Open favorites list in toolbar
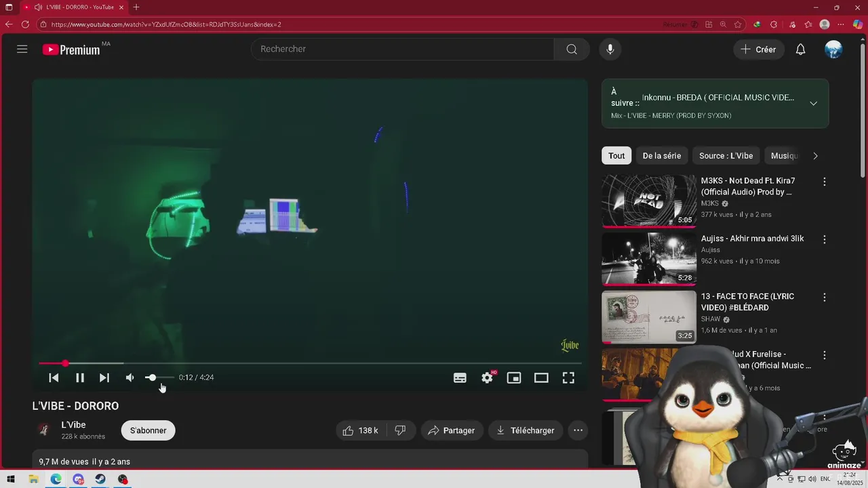 (808, 24)
